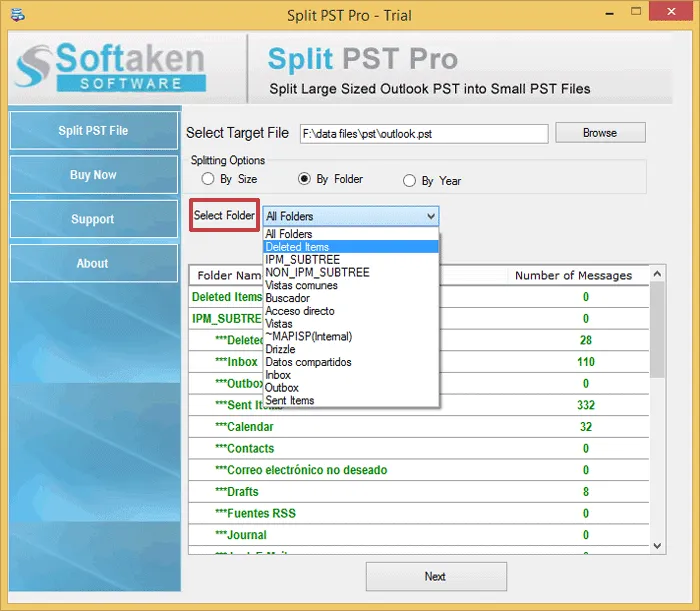Click the scroll down arrow of folder table
Screen dimensions: 700x611
657,545
